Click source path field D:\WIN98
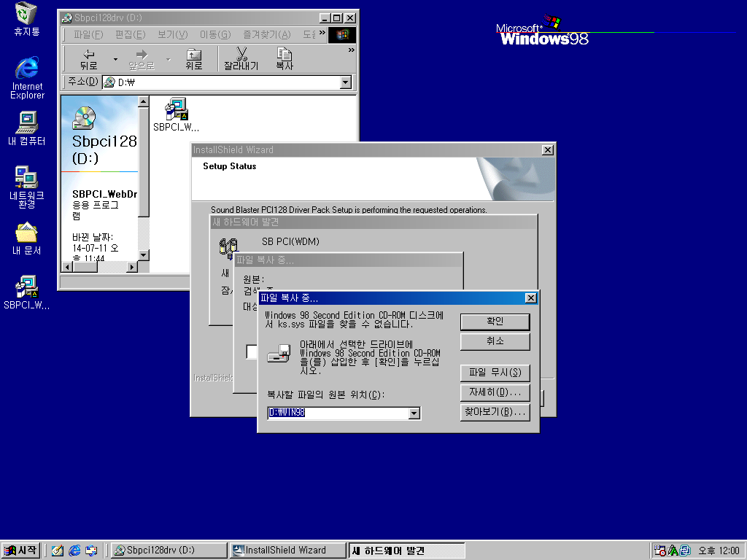 338,413
